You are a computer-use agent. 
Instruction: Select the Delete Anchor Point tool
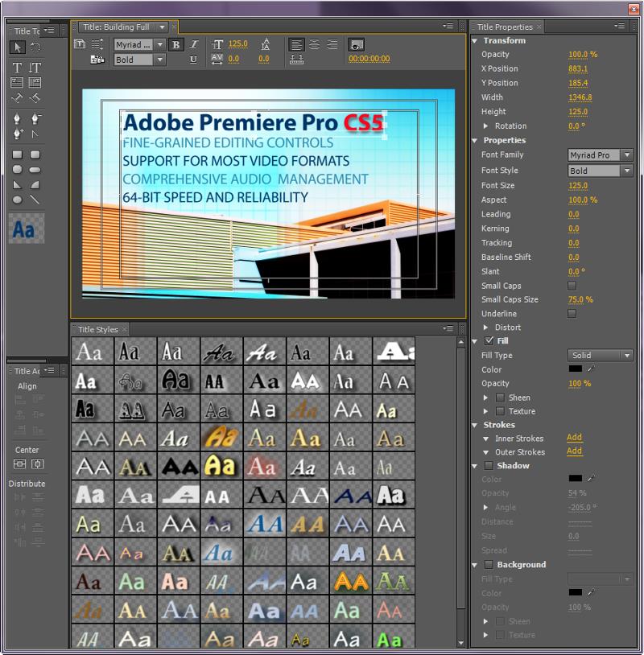pyautogui.click(x=35, y=119)
